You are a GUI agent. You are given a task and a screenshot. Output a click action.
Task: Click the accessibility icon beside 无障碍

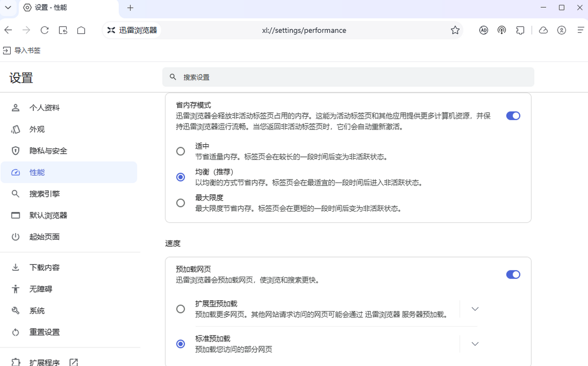[x=16, y=289]
